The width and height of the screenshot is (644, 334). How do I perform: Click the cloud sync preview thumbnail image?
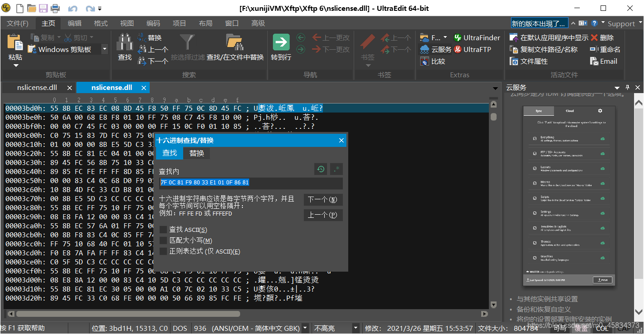[569, 196]
